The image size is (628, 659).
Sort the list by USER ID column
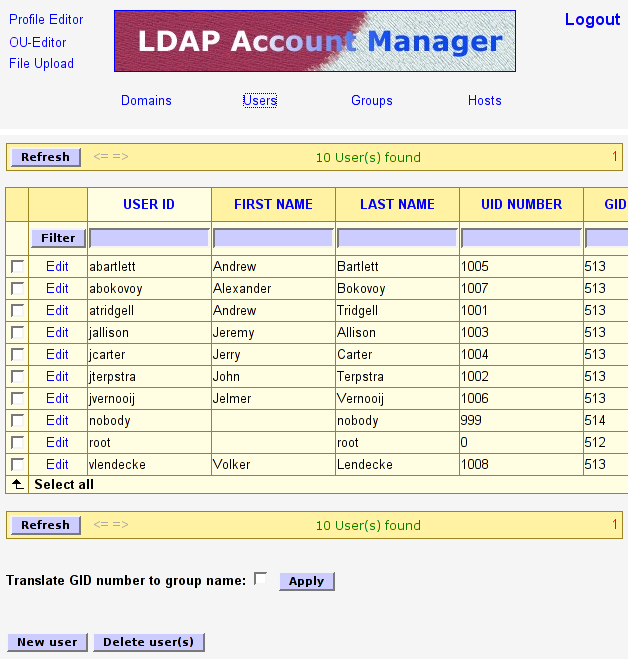click(149, 204)
